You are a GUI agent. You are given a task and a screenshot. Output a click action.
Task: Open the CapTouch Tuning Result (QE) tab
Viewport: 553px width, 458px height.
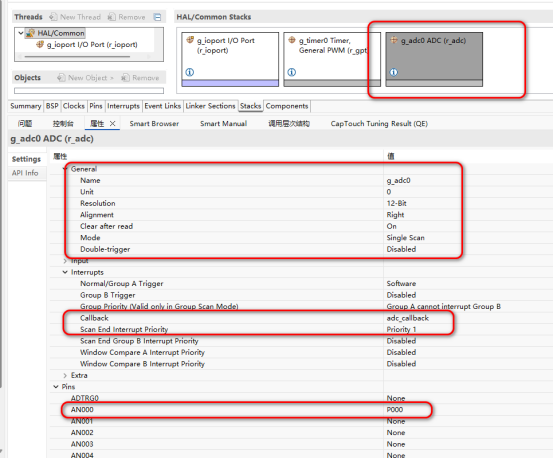click(379, 123)
